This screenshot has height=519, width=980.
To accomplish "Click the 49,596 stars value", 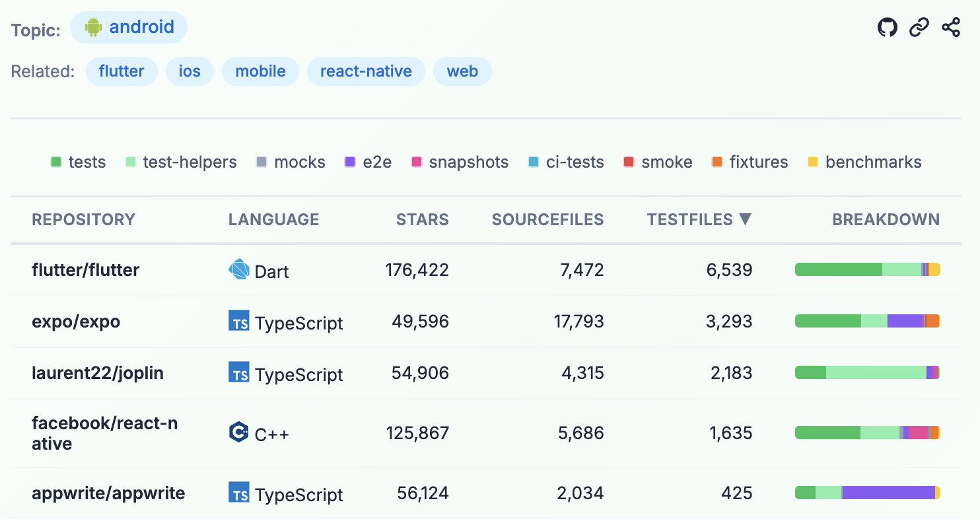I will pyautogui.click(x=421, y=321).
